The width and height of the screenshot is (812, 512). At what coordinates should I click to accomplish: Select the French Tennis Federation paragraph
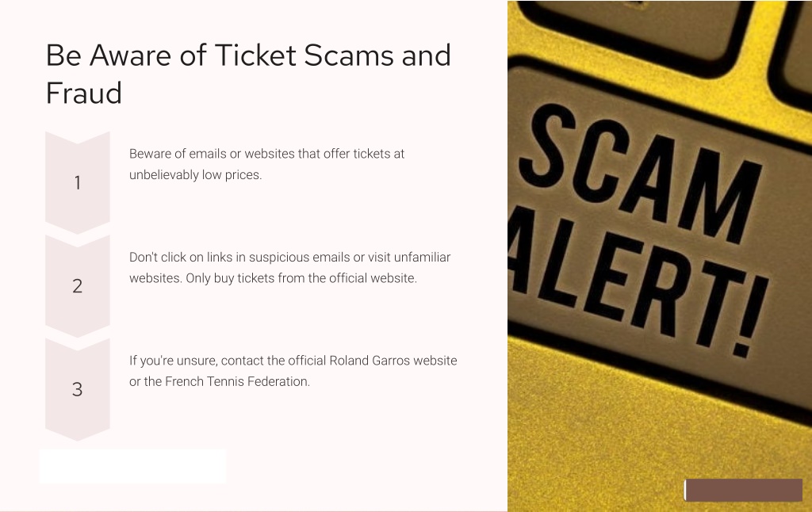click(293, 371)
